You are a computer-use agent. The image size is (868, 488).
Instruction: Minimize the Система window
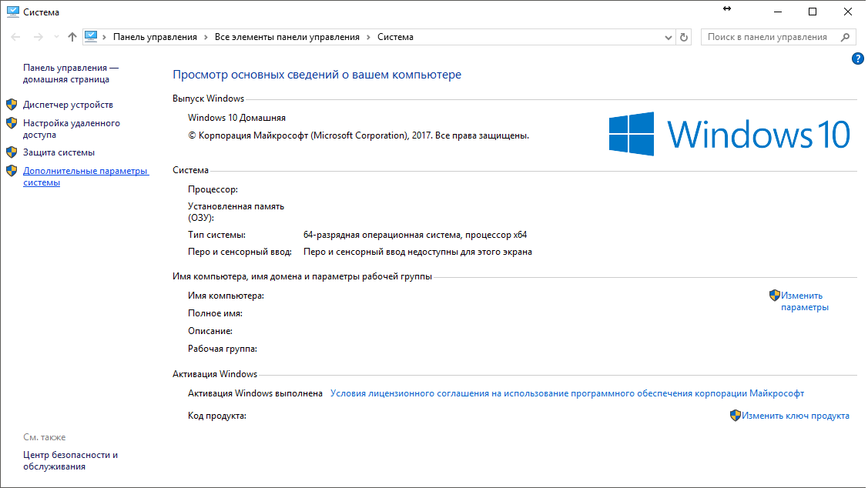tap(778, 12)
